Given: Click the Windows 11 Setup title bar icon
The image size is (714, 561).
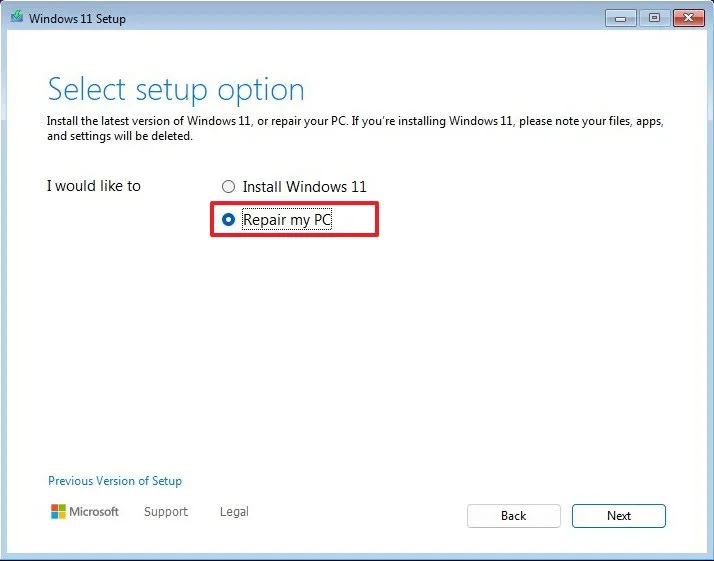Looking at the screenshot, I should pos(17,17).
